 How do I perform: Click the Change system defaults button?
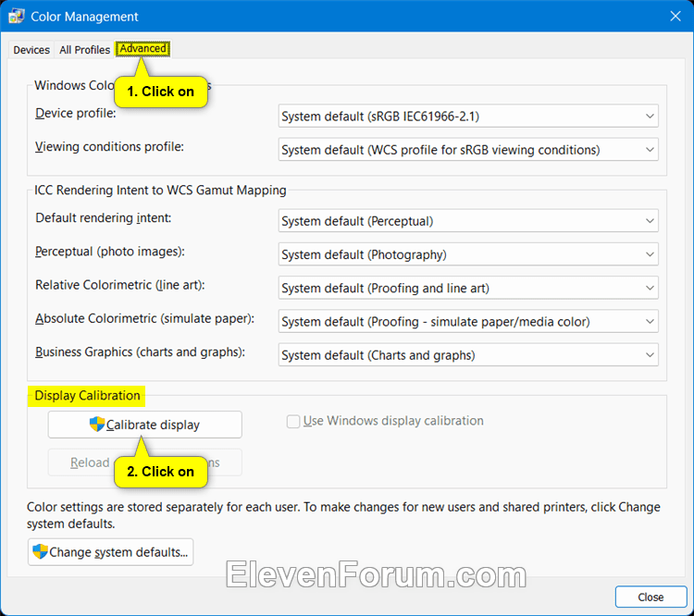pos(111,552)
